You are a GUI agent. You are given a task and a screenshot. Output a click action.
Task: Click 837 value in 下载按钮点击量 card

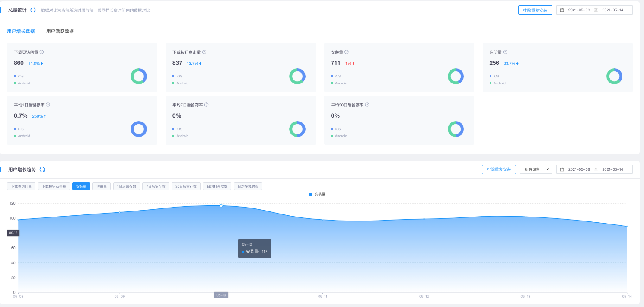click(177, 63)
